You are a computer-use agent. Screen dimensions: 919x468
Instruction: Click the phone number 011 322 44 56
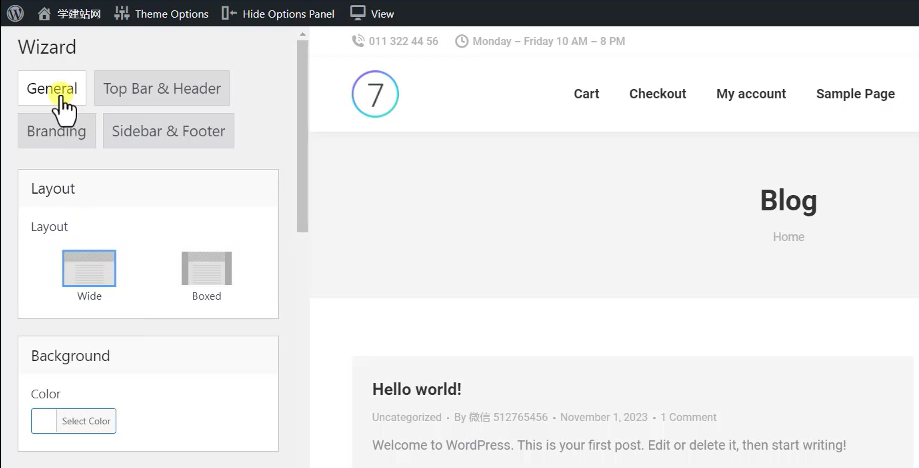[x=403, y=41]
